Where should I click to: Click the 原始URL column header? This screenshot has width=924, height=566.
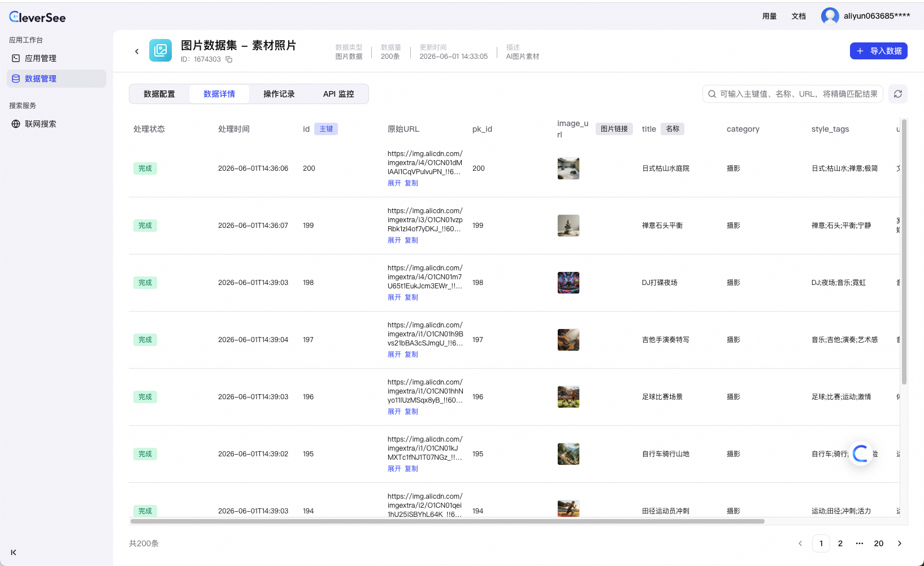click(404, 129)
